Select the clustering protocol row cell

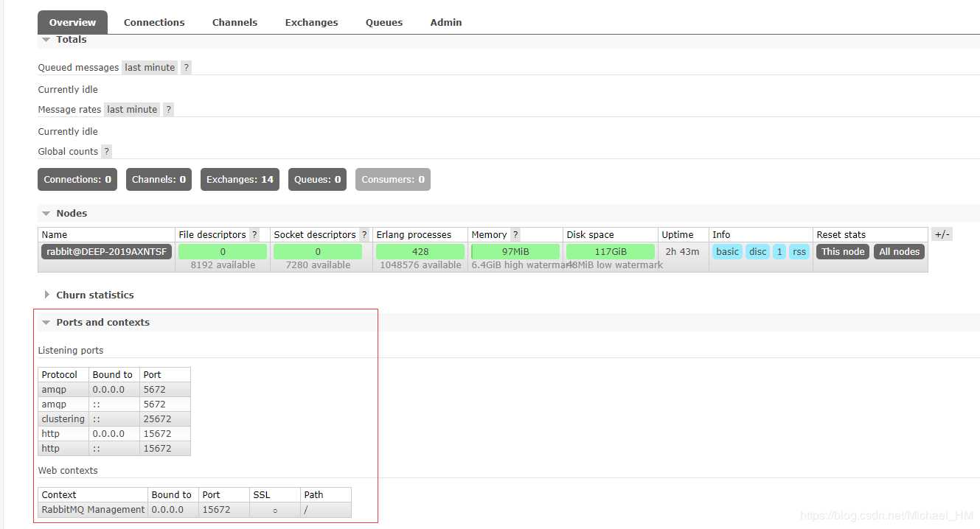pos(63,418)
